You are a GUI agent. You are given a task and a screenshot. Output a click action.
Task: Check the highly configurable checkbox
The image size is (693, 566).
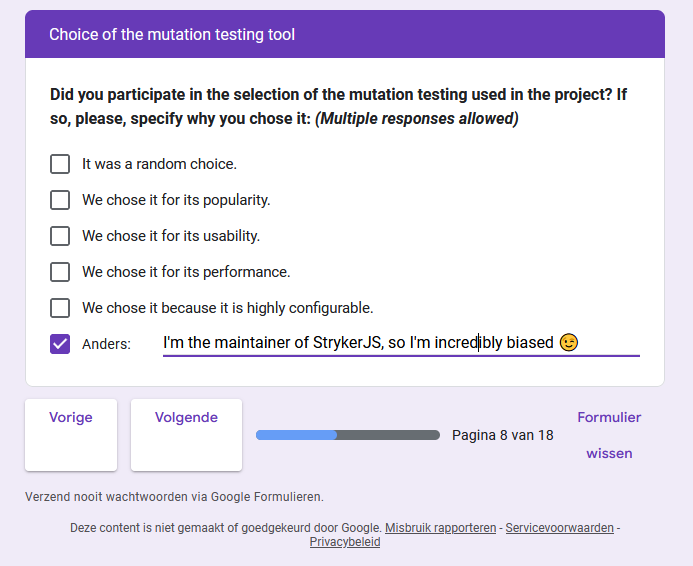click(60, 308)
